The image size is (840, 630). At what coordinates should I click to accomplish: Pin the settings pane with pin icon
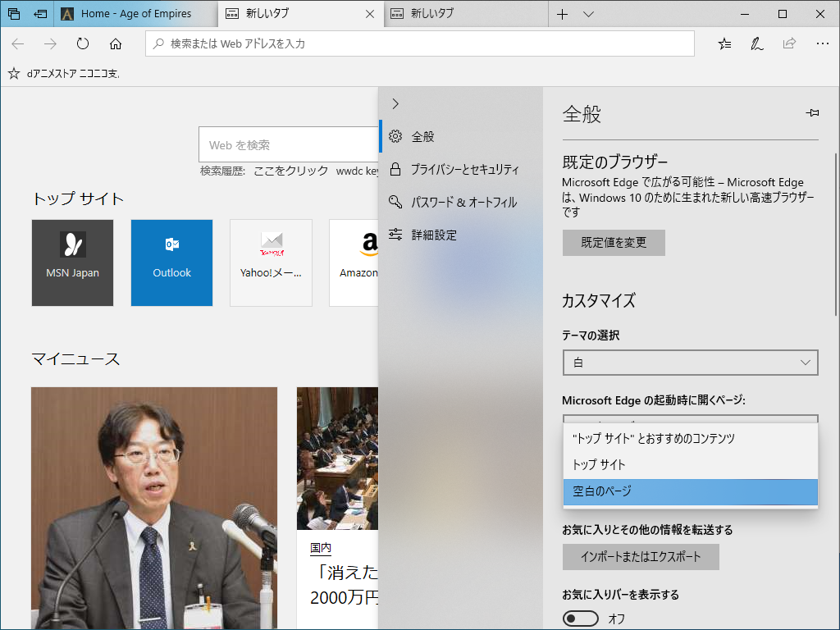(x=812, y=112)
